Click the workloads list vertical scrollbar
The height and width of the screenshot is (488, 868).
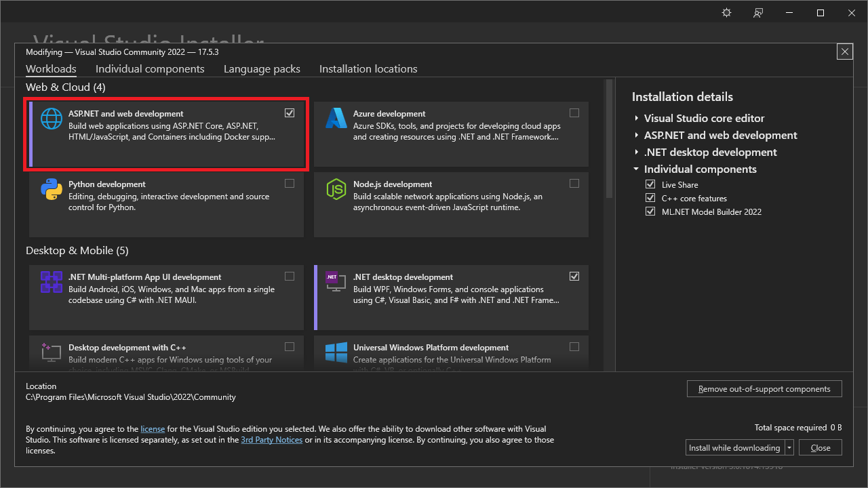[x=609, y=139]
